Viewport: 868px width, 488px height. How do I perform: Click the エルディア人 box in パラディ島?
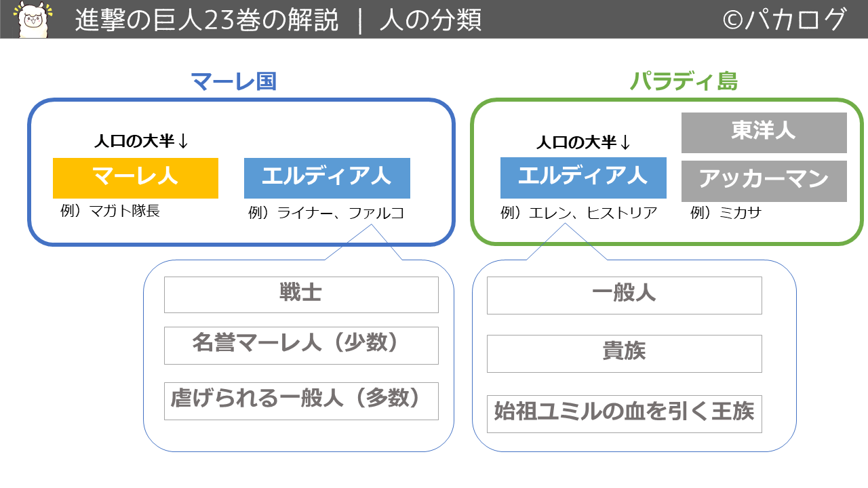pyautogui.click(x=583, y=178)
